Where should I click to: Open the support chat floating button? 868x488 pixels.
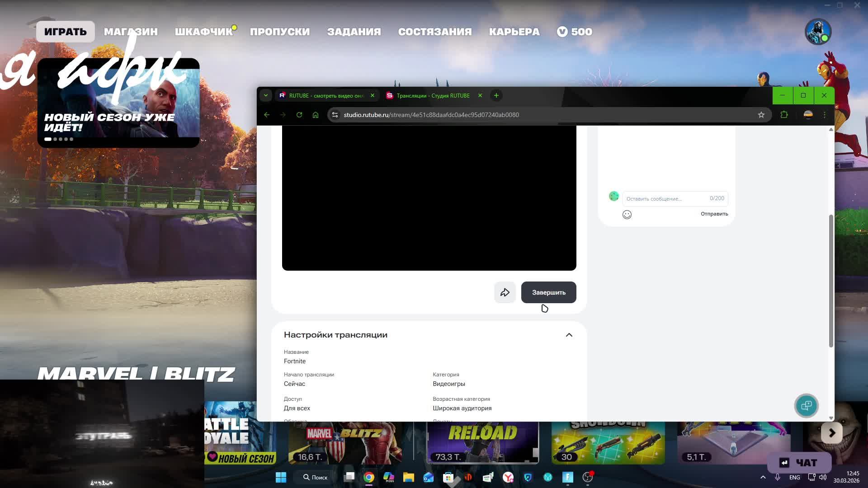[806, 405]
